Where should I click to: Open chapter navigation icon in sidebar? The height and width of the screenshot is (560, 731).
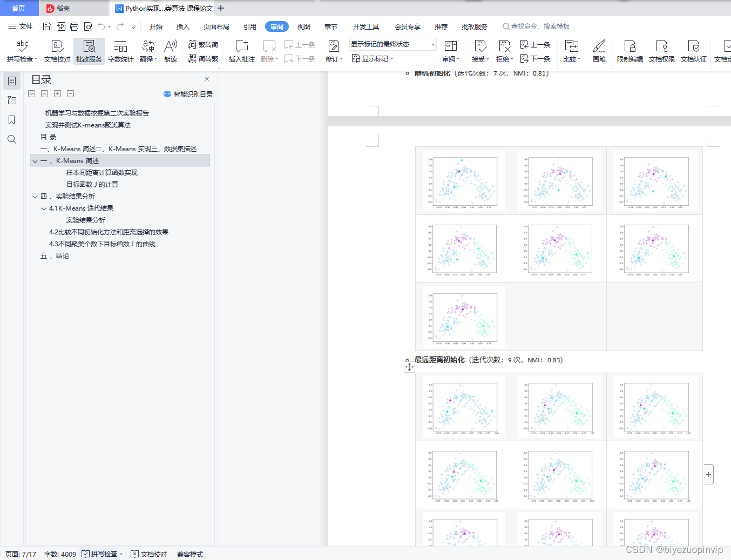point(12,100)
